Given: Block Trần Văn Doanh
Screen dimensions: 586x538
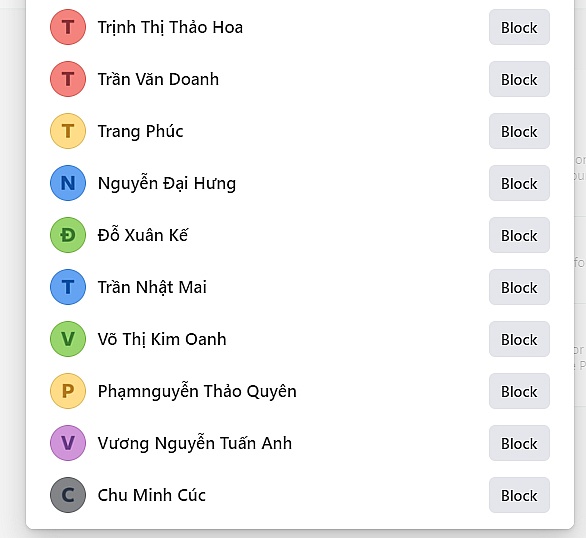Looking at the screenshot, I should coord(519,79).
